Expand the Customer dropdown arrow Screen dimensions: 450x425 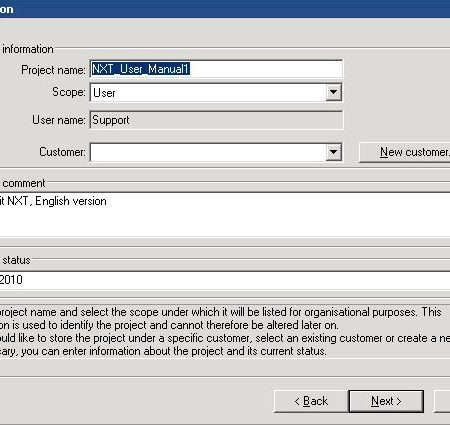tap(333, 152)
